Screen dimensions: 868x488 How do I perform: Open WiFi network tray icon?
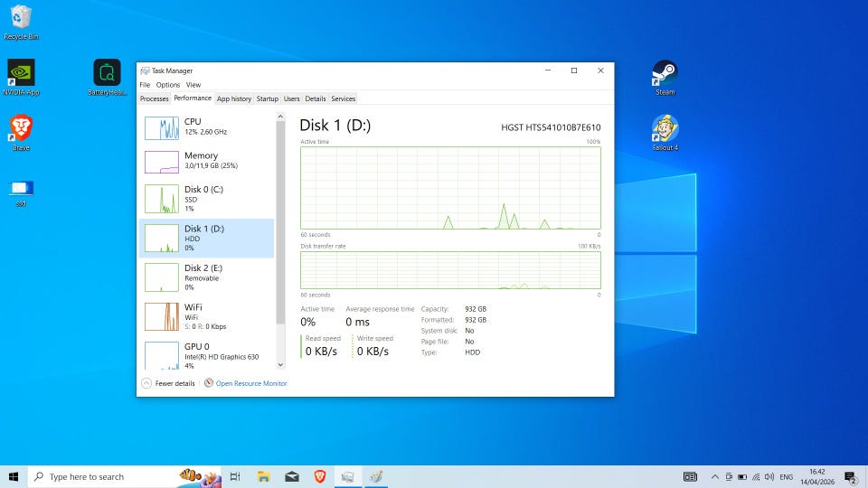(x=756, y=476)
